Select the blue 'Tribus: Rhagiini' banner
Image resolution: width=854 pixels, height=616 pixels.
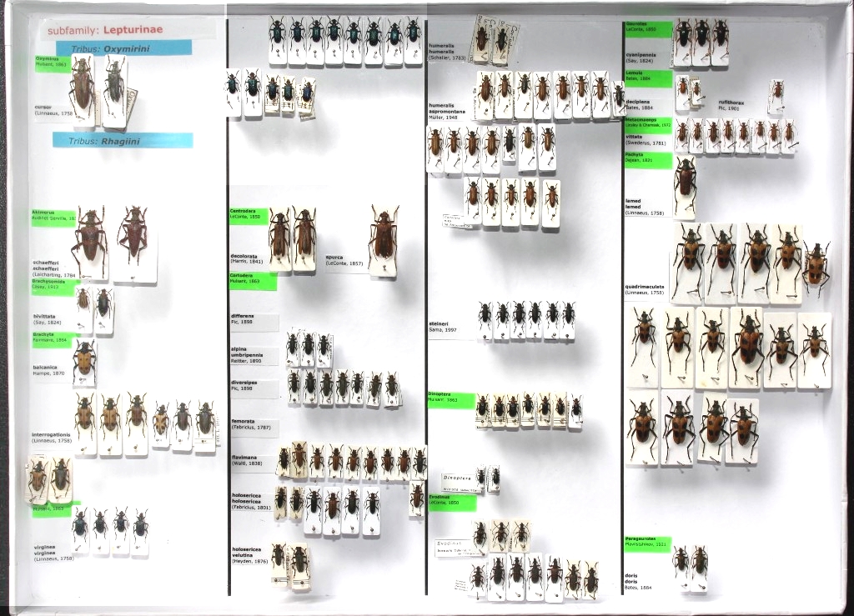coord(122,141)
